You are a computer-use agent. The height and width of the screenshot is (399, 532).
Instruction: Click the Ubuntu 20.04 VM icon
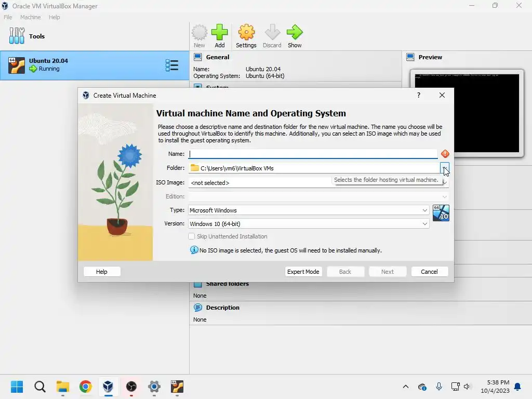coord(17,65)
